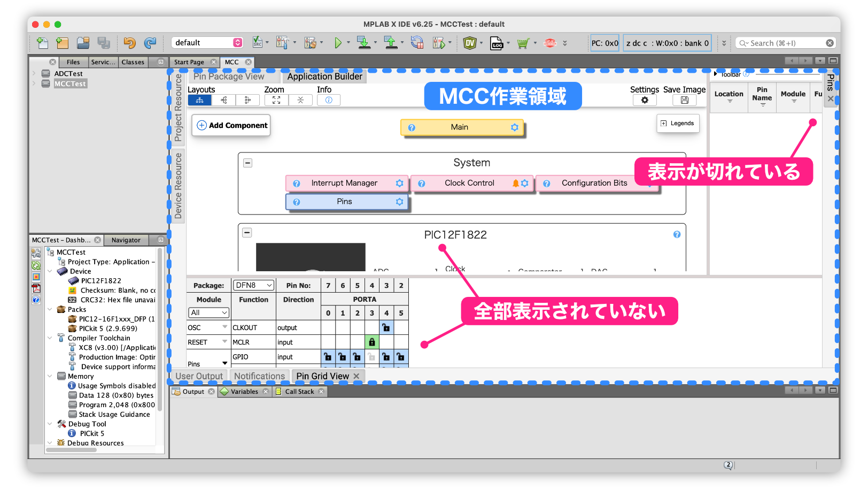
Task: Click the zoom fit expand icon
Action: tap(276, 100)
